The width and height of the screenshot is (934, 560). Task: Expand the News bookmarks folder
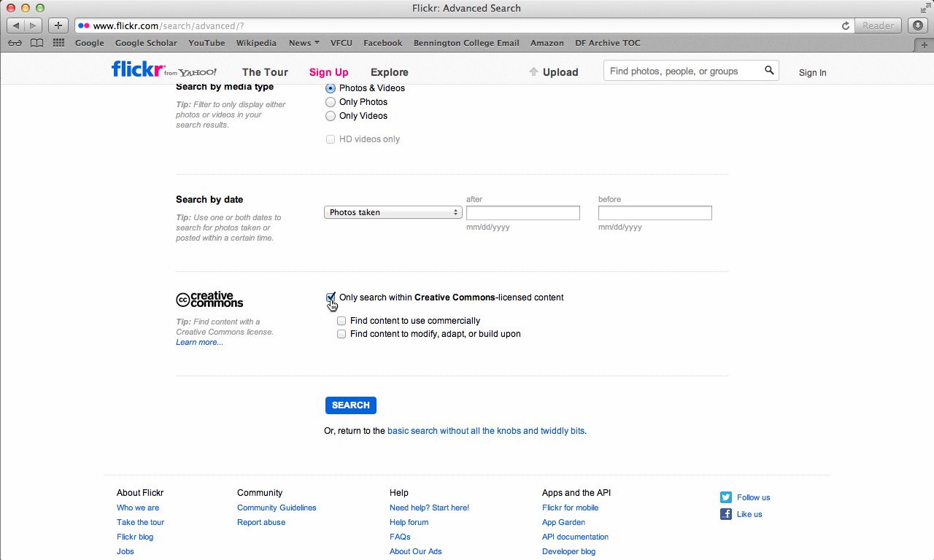pos(304,43)
